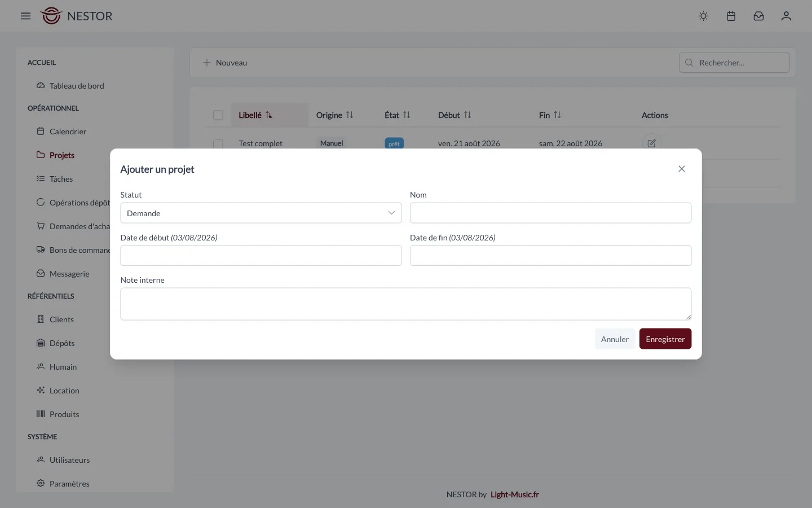Screen dimensions: 812x508
Task: Click the Manuel origin tag
Action: coord(332,143)
